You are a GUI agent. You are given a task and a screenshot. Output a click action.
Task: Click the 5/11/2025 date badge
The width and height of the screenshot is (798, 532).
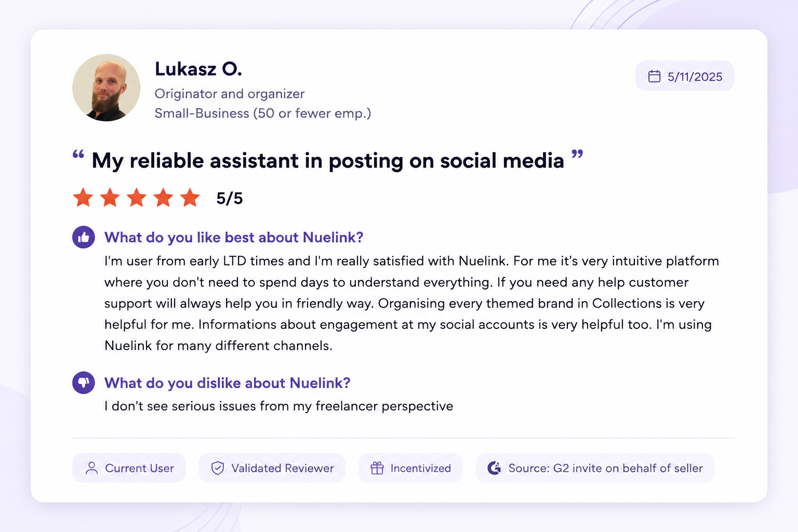pyautogui.click(x=685, y=76)
